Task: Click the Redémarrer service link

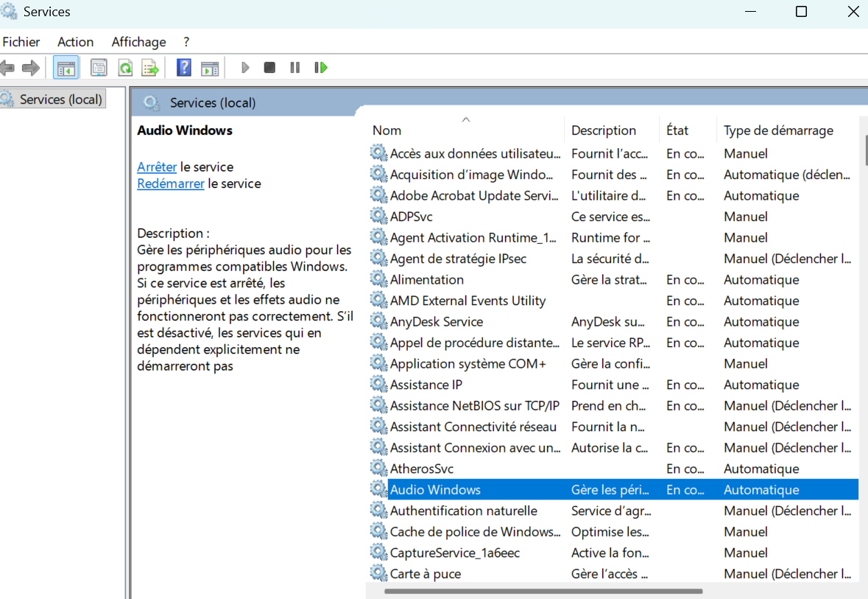Action: click(x=171, y=183)
